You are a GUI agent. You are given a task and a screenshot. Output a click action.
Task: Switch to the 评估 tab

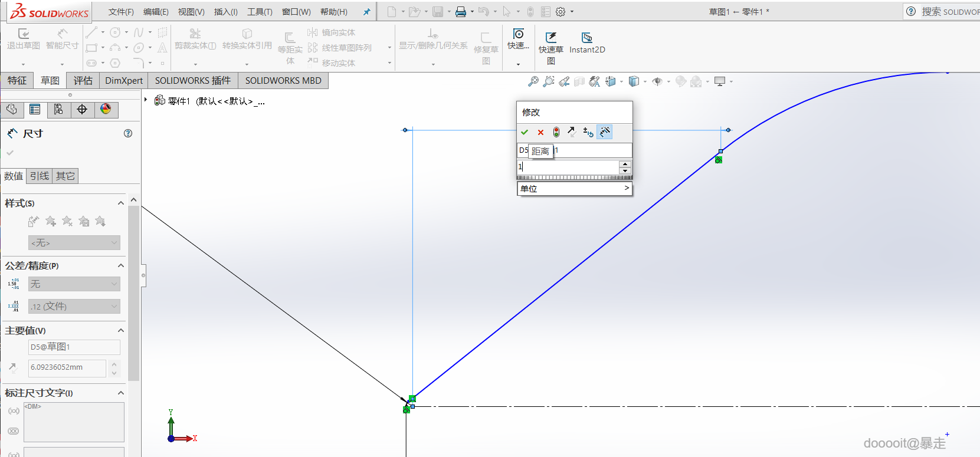click(x=83, y=81)
